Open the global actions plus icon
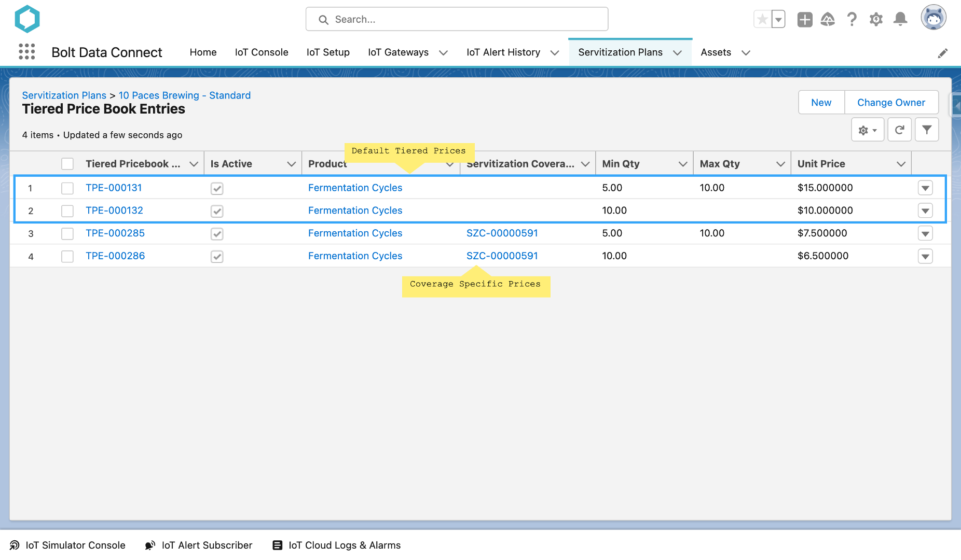This screenshot has height=560, width=961. click(x=805, y=20)
